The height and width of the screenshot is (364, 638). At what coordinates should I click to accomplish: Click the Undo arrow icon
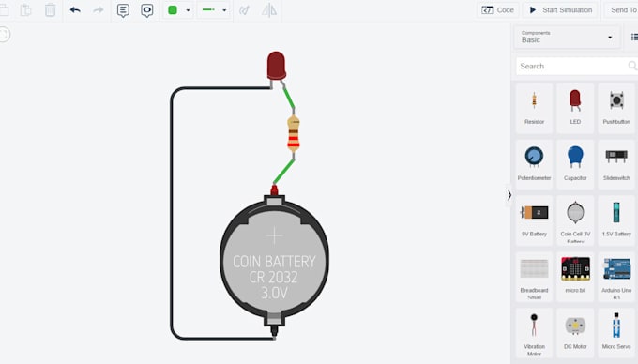(x=75, y=9)
